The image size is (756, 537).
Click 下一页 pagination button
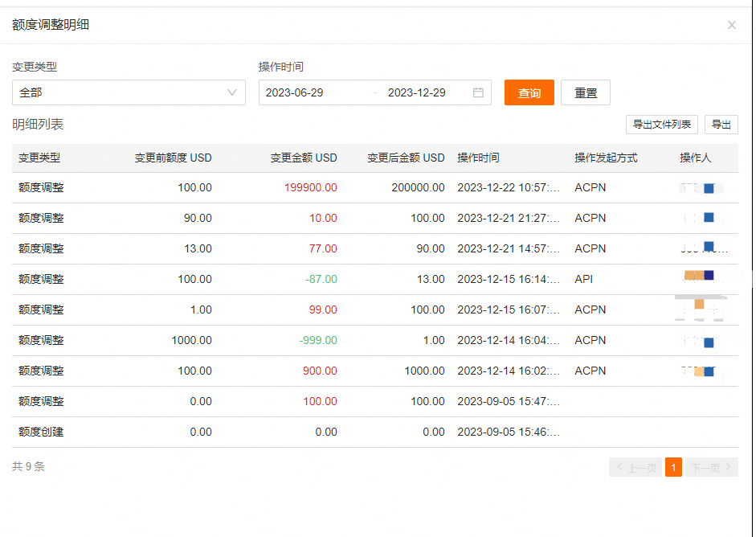[712, 467]
